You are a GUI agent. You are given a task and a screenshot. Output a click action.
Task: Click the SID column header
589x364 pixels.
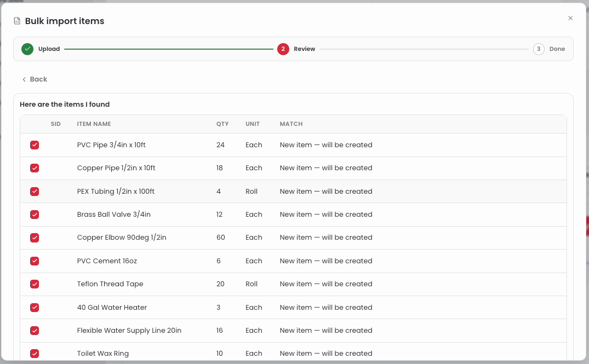pos(55,124)
